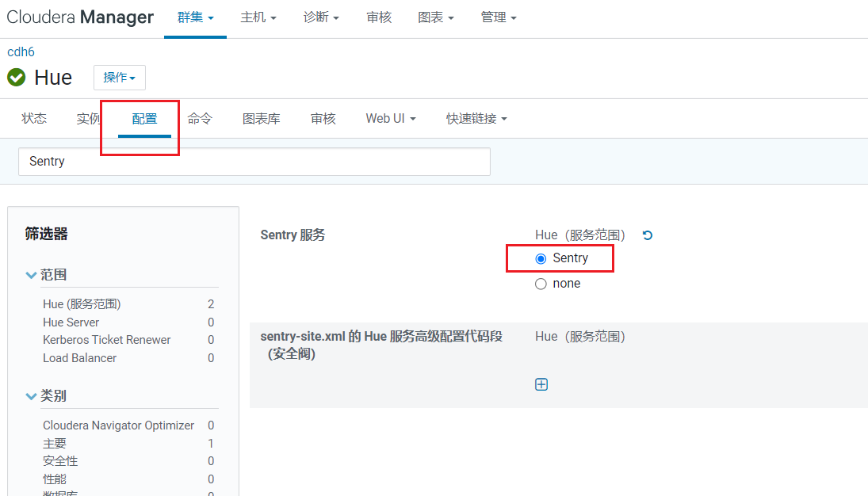Filter by Kerberos Ticket Renewer scope

click(x=107, y=340)
